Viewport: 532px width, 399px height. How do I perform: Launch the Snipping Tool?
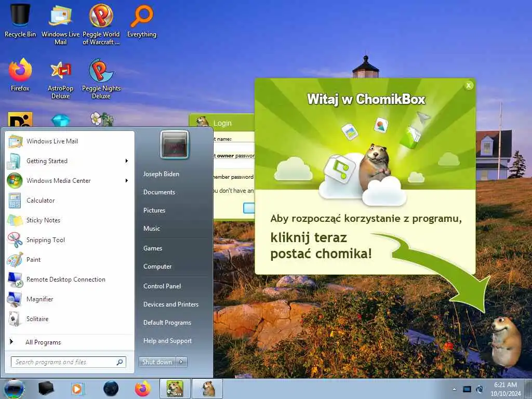click(70, 240)
